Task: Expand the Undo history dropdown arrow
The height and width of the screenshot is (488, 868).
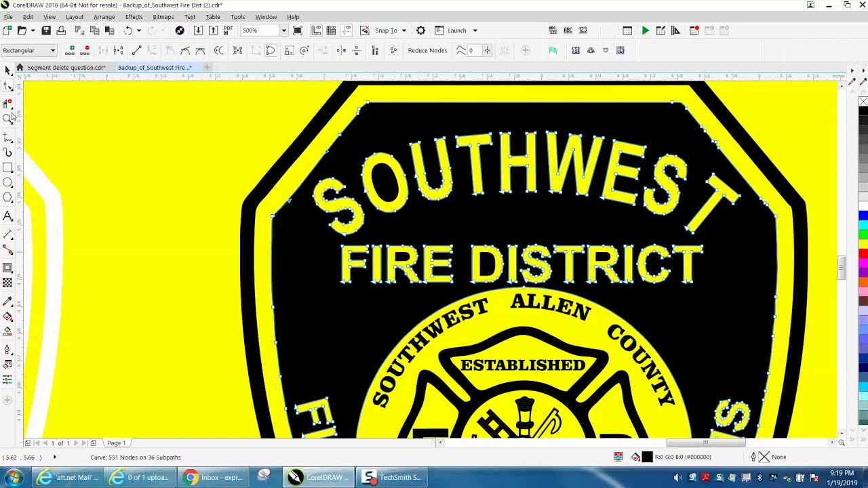Action: [x=138, y=30]
